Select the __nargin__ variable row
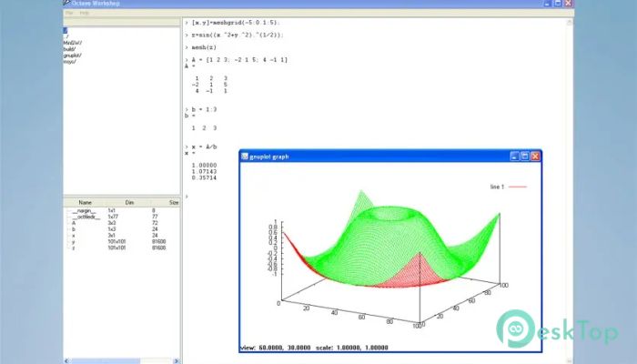 click(x=122, y=211)
